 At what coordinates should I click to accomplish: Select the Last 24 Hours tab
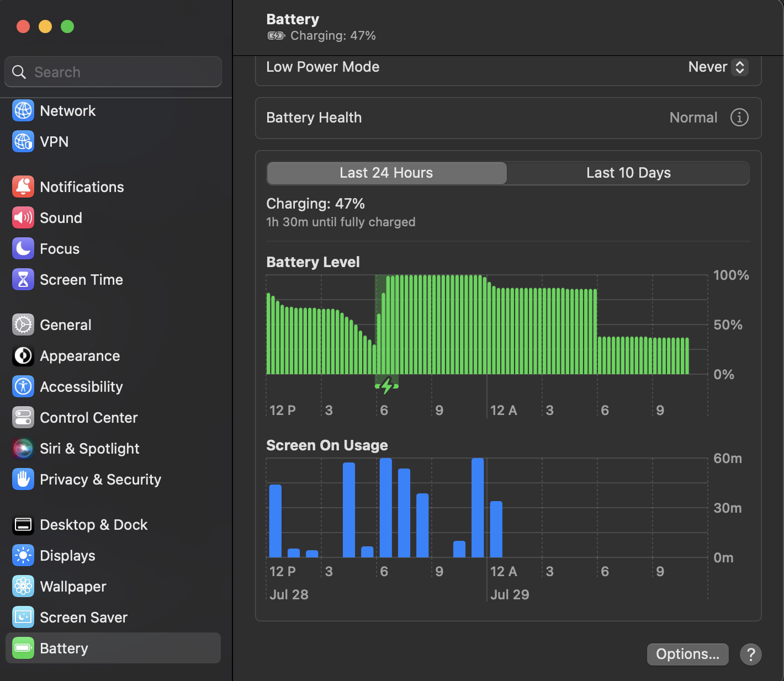click(386, 173)
